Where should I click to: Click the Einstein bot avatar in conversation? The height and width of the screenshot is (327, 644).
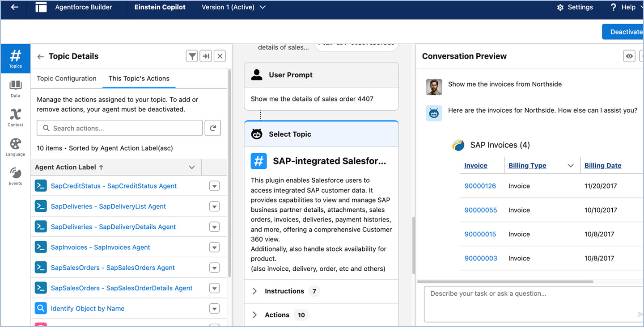point(434,113)
